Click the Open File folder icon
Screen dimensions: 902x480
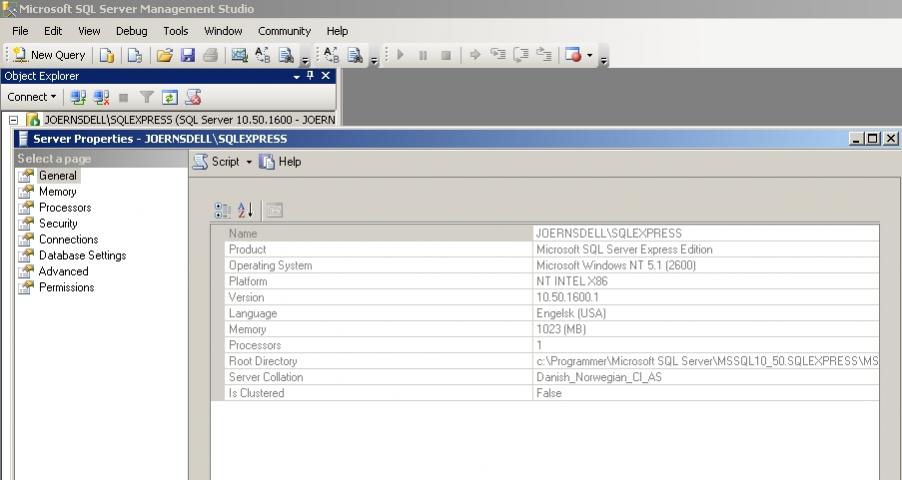point(165,55)
